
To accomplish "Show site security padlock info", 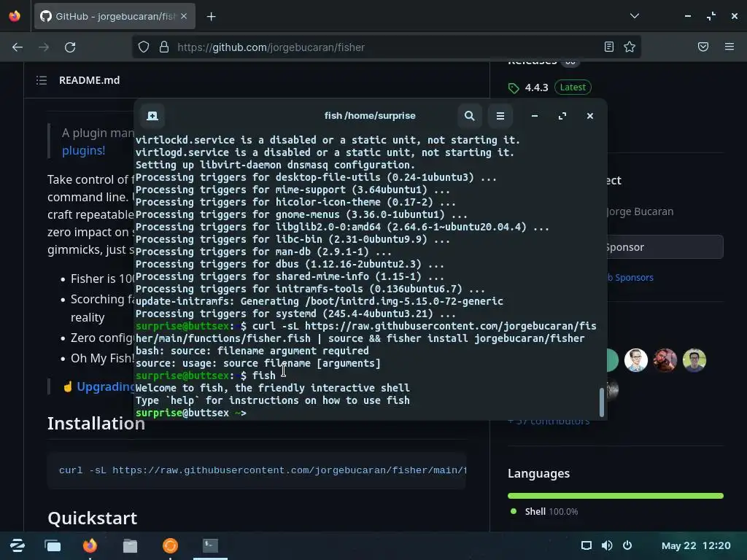I will 164,47.
